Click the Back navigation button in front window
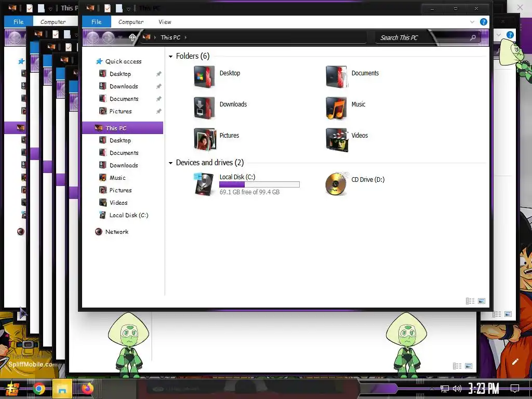This screenshot has height=399, width=532. (x=92, y=37)
